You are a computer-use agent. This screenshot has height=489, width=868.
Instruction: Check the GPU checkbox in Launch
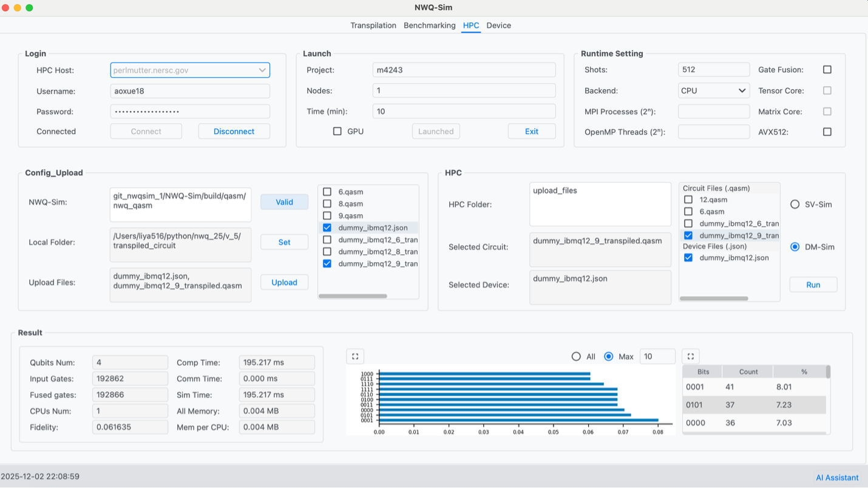click(x=337, y=131)
